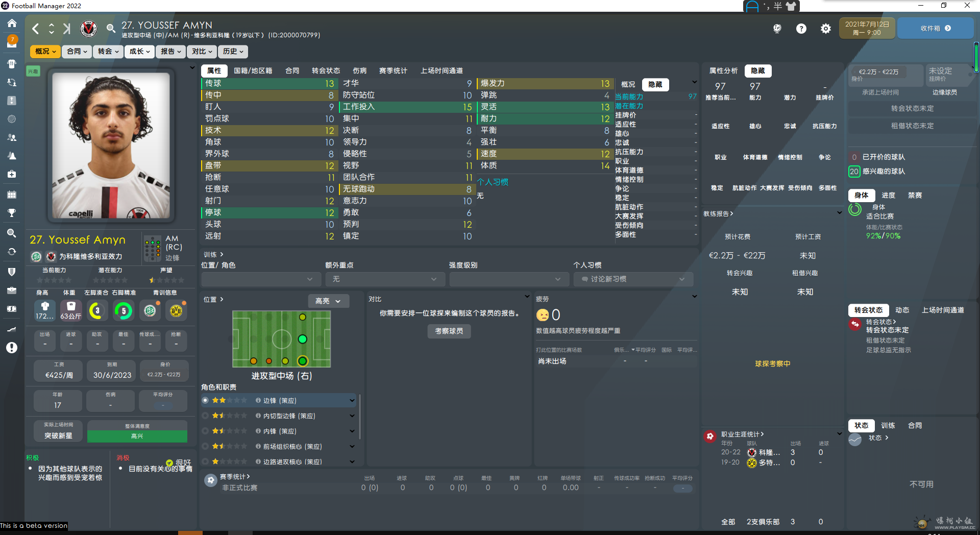
Task: Switch to the 伤病 tab
Action: 360,71
